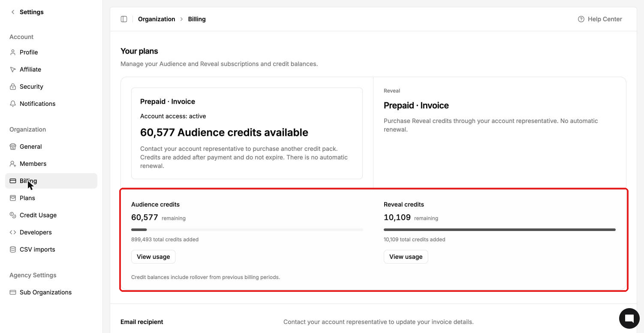Image resolution: width=644 pixels, height=333 pixels.
Task: View usage for Reveal credits
Action: pos(406,257)
